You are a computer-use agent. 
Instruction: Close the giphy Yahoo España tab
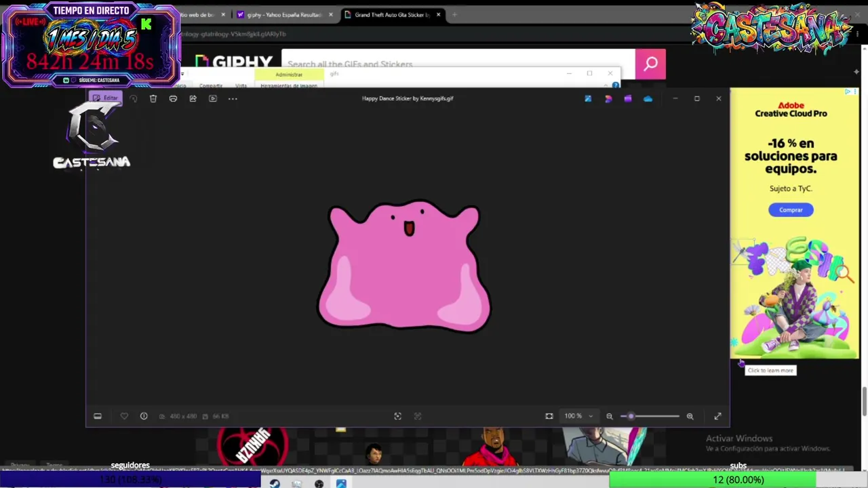[331, 15]
